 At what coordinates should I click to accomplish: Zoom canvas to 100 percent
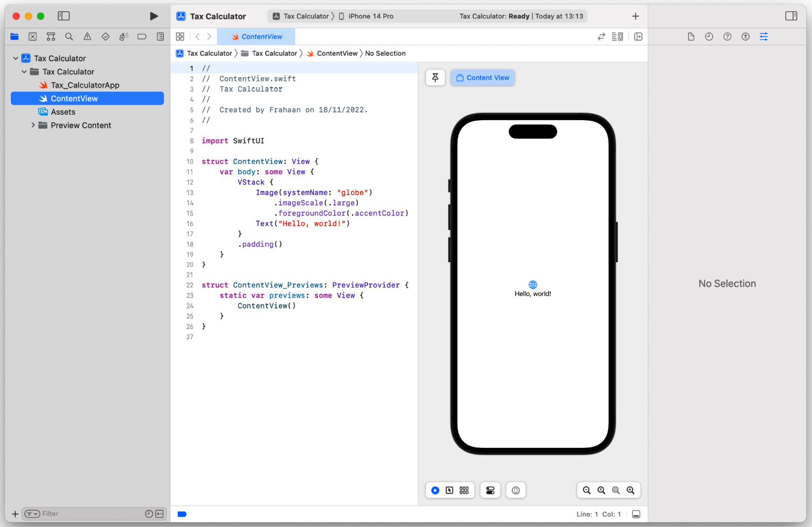[601, 491]
